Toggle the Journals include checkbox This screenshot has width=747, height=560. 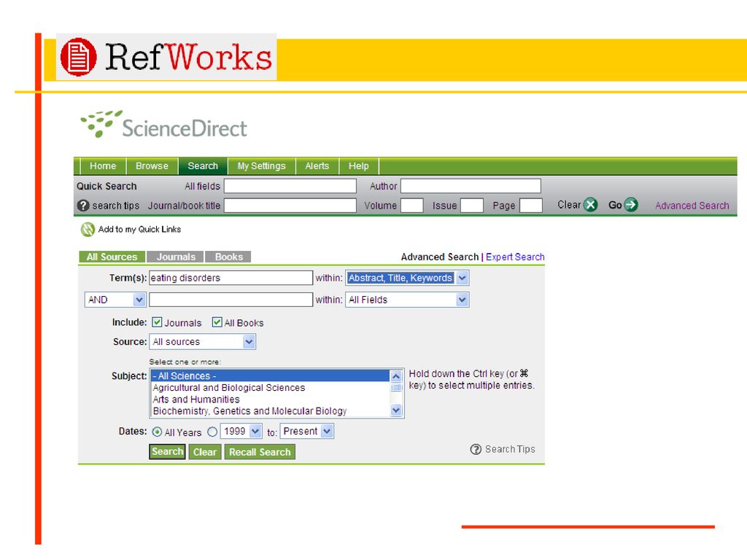point(157,322)
